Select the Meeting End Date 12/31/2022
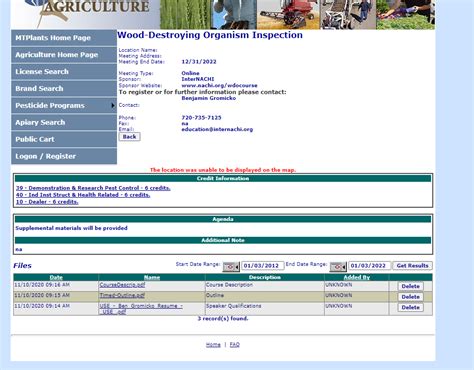Viewport: 474px width, 370px height. click(199, 62)
